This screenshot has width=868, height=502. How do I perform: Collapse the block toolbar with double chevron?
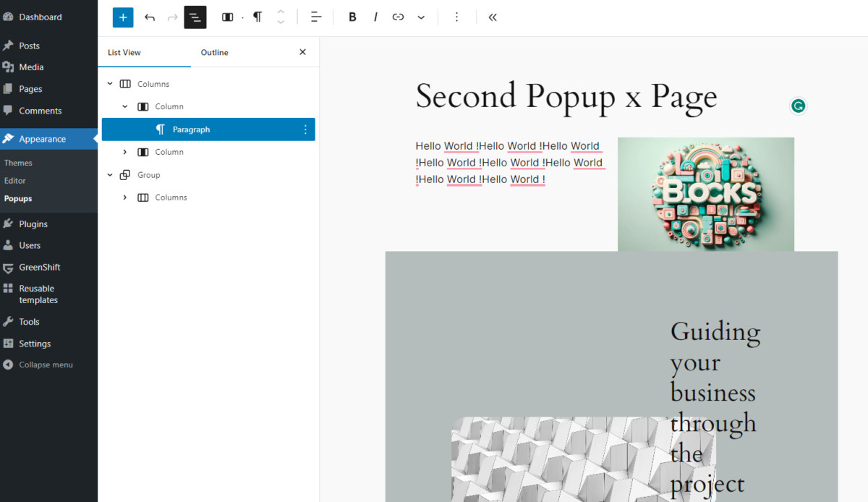pos(493,17)
